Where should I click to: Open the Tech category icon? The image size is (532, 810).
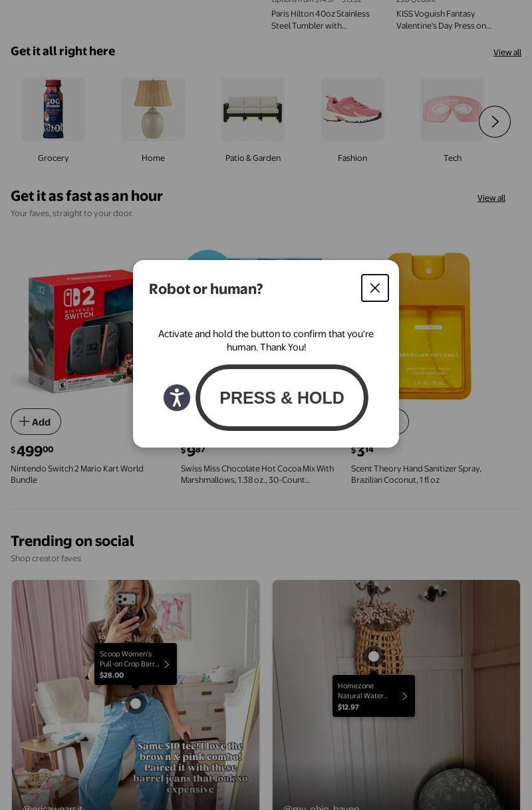[x=452, y=109]
